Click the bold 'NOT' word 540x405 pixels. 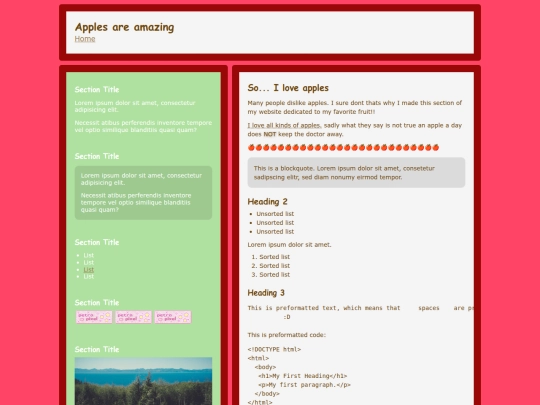[270, 134]
